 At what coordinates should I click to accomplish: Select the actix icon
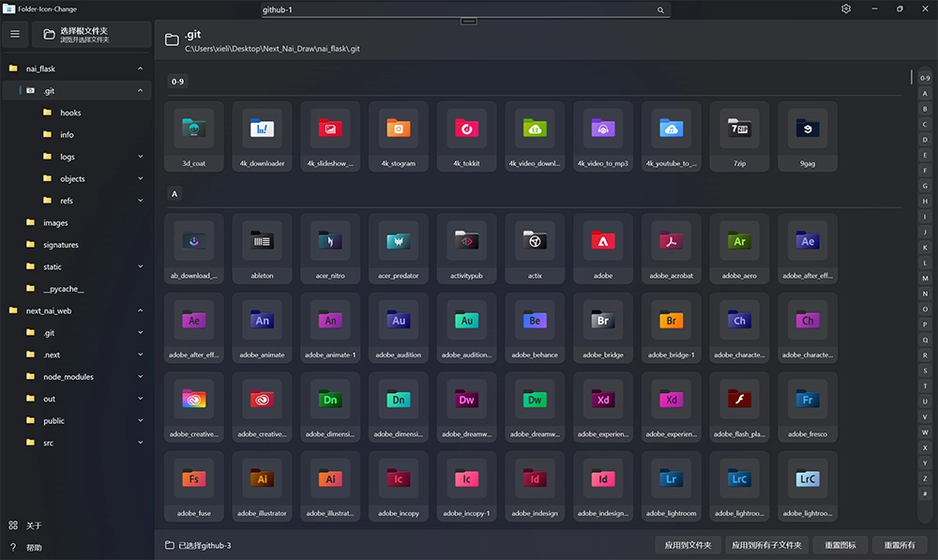tap(535, 249)
